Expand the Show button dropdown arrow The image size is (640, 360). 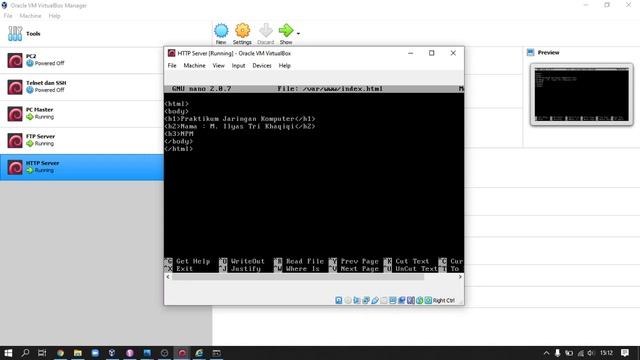[x=298, y=33]
